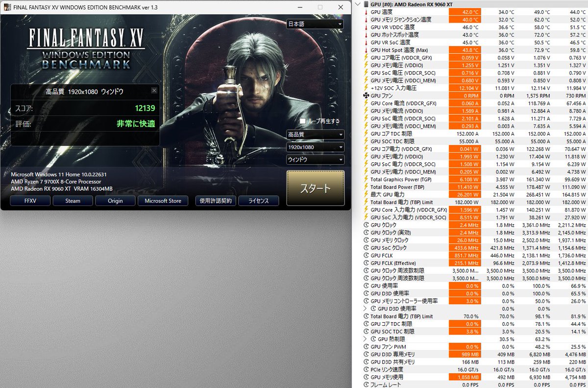Click the Origin button
The image size is (588, 388).
coord(115,201)
